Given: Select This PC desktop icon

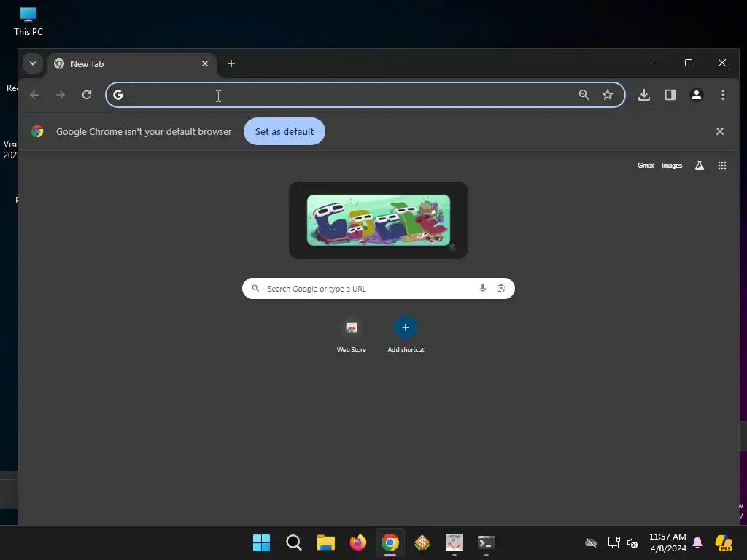Looking at the screenshot, I should pos(28,21).
